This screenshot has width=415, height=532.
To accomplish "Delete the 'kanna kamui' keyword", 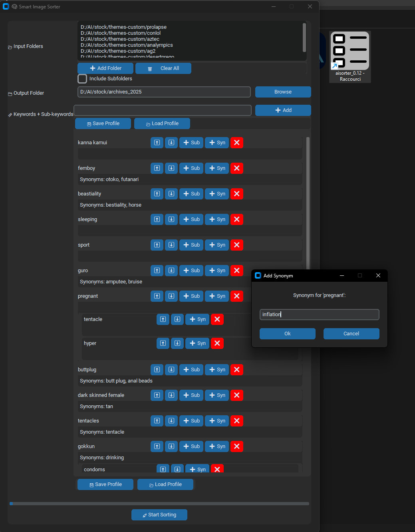I will (237, 143).
